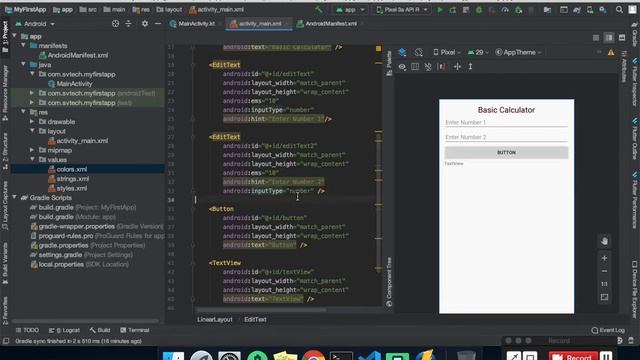This screenshot has height=360, width=640.
Task: Open the TODO tool window tab
Action: tap(27, 330)
